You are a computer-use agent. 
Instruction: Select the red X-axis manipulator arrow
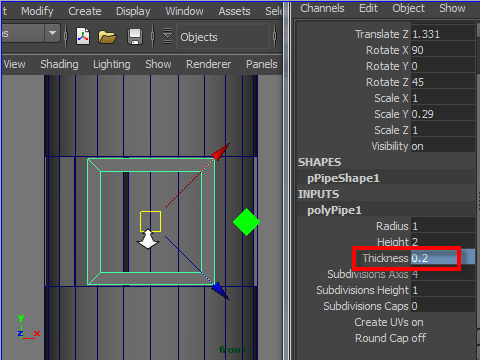pos(221,152)
